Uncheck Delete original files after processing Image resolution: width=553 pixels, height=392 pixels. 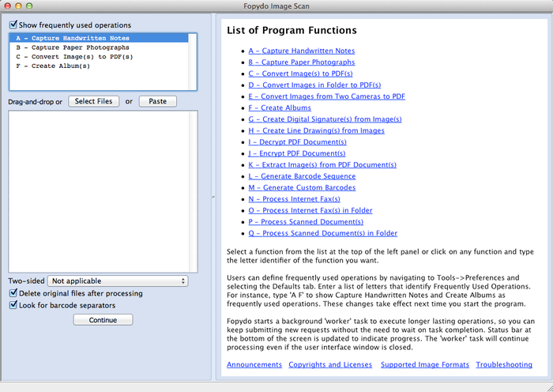tap(13, 293)
